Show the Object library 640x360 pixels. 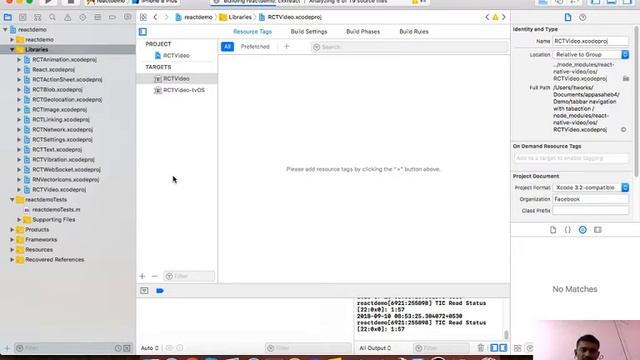pyautogui.click(x=582, y=230)
